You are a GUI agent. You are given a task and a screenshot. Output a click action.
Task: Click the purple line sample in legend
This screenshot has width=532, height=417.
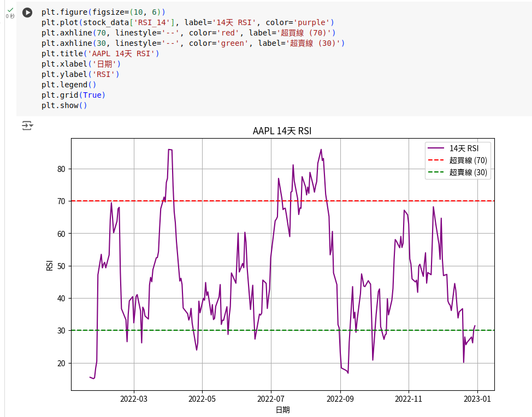coord(436,148)
